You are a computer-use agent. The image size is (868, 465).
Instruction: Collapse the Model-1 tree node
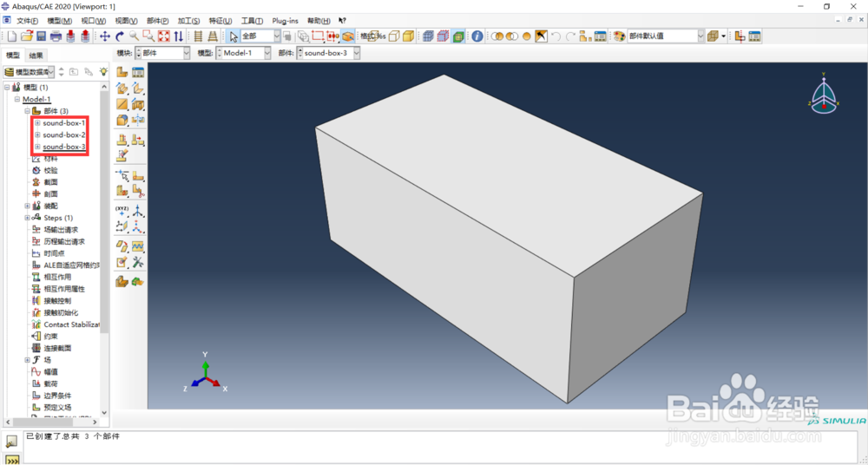coord(17,99)
